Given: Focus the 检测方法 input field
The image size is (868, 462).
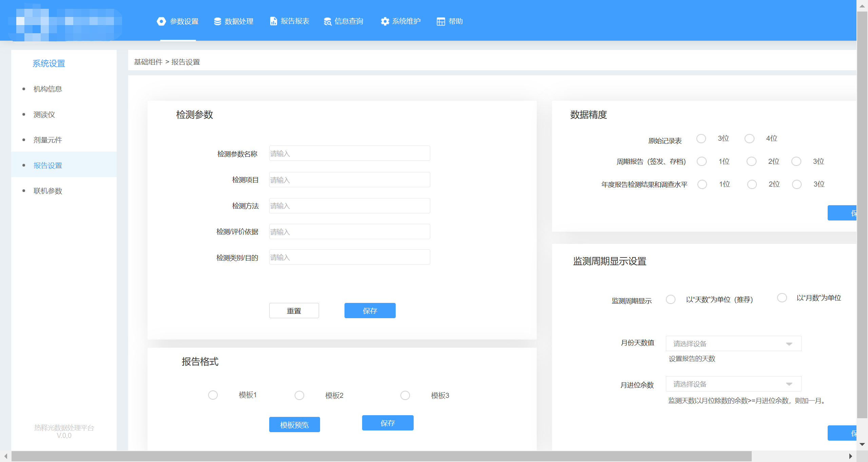Looking at the screenshot, I should point(350,206).
